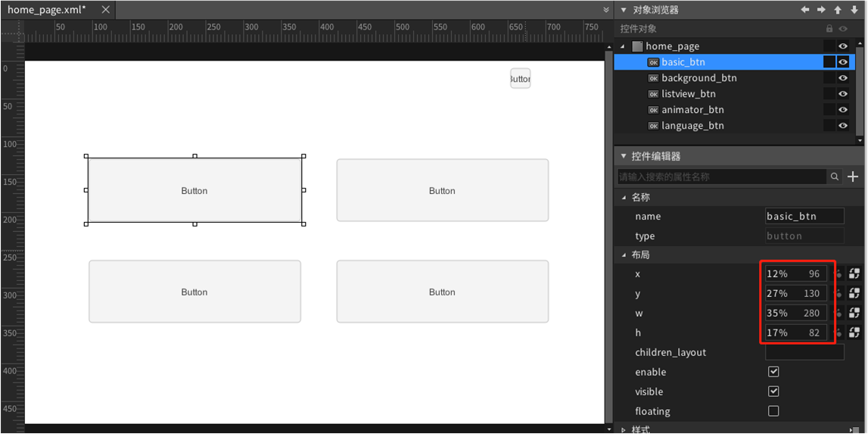
Task: Click the name field containing basic_btn
Action: [x=804, y=216]
